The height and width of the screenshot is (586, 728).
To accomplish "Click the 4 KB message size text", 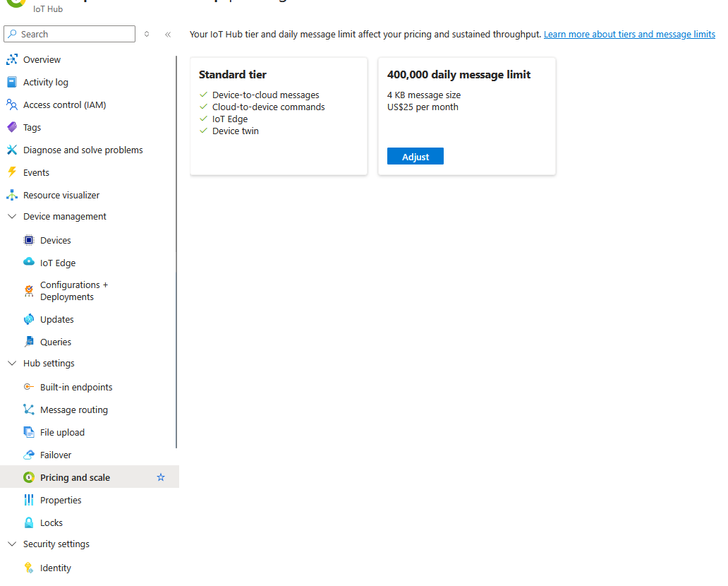I will [424, 95].
